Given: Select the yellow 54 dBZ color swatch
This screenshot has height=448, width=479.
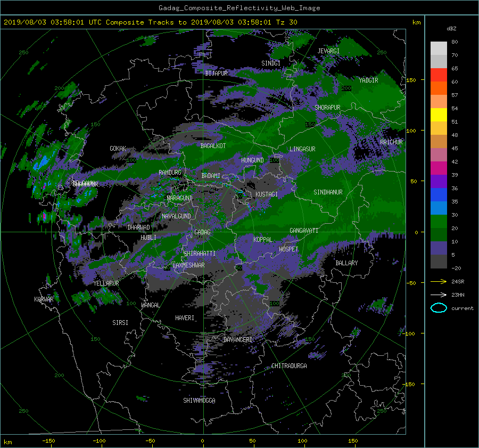Looking at the screenshot, I should pos(439,115).
